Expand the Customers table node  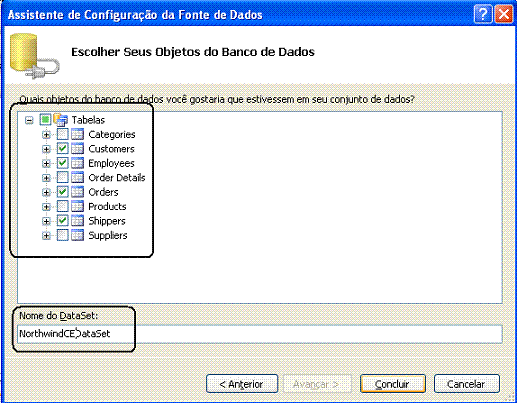click(46, 149)
